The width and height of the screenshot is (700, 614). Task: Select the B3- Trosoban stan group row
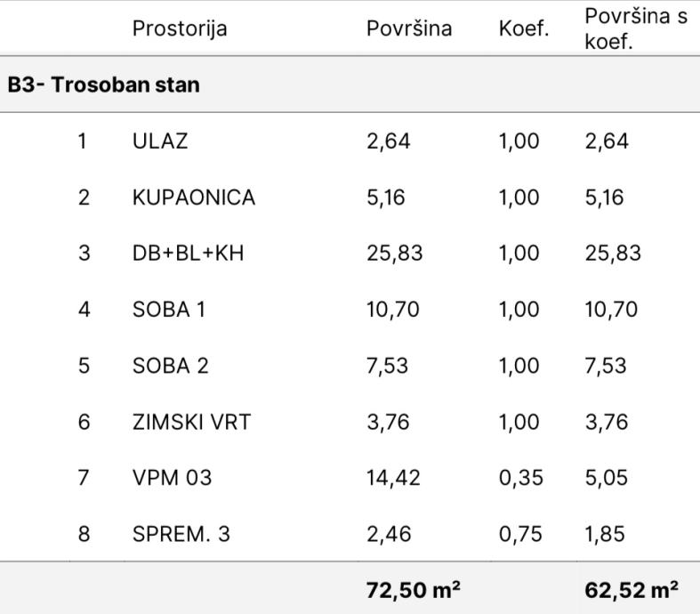pyautogui.click(x=104, y=85)
